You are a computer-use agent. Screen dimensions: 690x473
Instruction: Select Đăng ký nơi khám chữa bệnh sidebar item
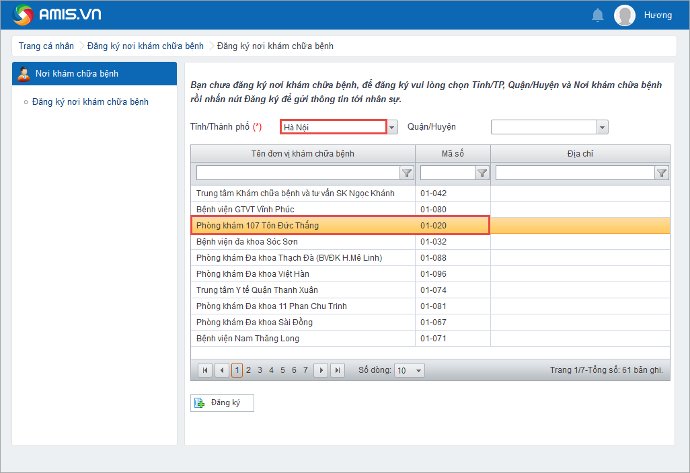[90, 102]
